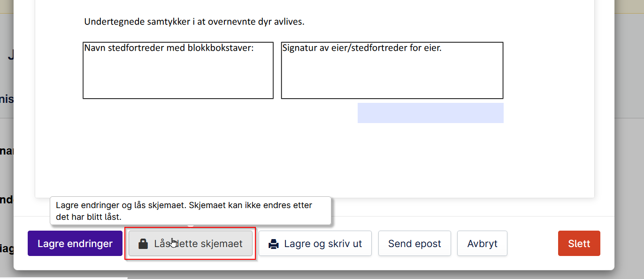Click the Navn stedfortreder med blokkbokstaver label
Viewport: 644px width, 279px height.
(x=169, y=48)
